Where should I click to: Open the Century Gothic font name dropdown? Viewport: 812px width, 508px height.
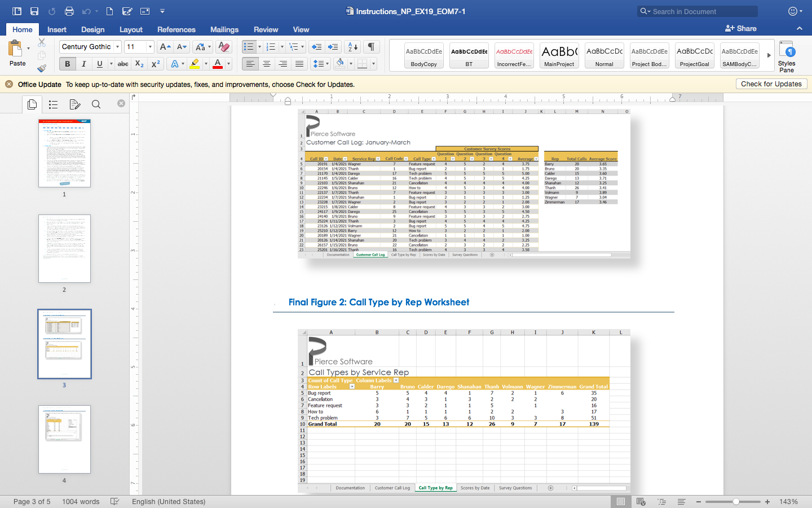coord(117,47)
